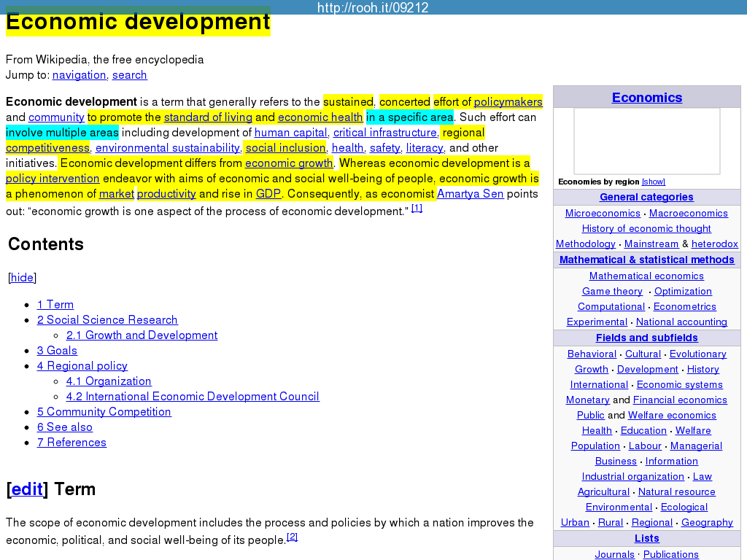Open footnote reference [2]

(x=292, y=537)
